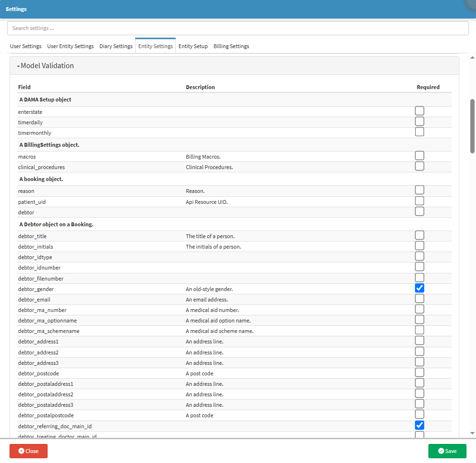Click the scrollbar down arrow
Screen dimensions: 476x463
click(472, 433)
